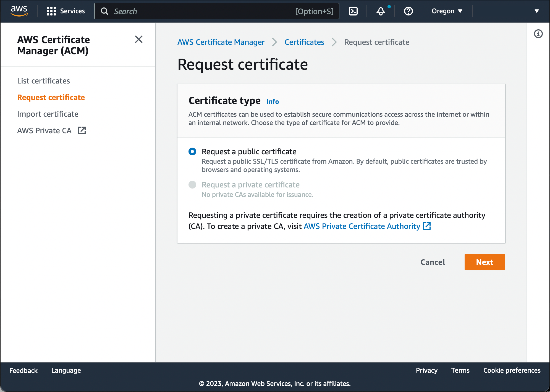This screenshot has height=392, width=550.
Task: Click the Info link beside Certificate type
Action: [x=273, y=102]
